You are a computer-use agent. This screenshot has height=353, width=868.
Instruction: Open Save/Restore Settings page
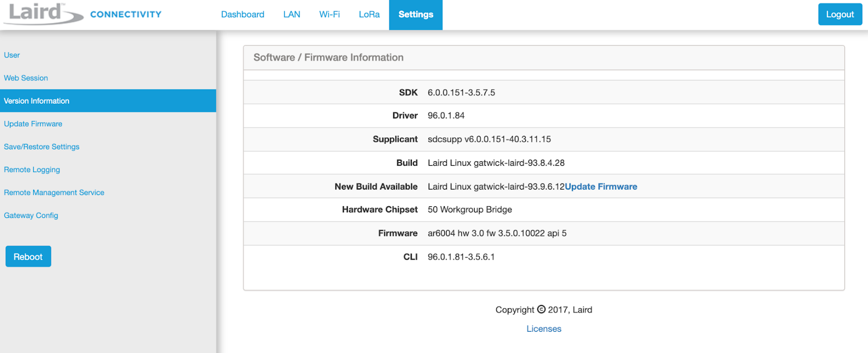tap(42, 147)
